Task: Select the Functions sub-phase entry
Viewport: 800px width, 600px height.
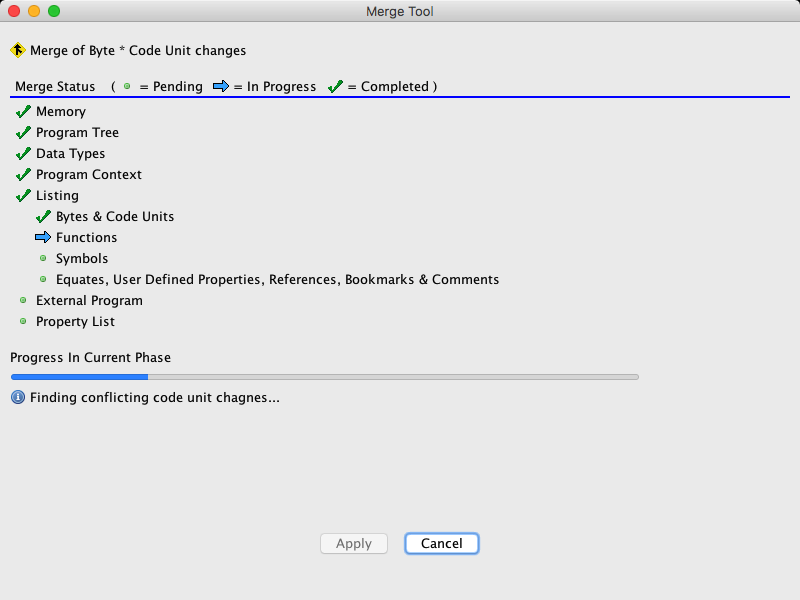Action: [86, 238]
